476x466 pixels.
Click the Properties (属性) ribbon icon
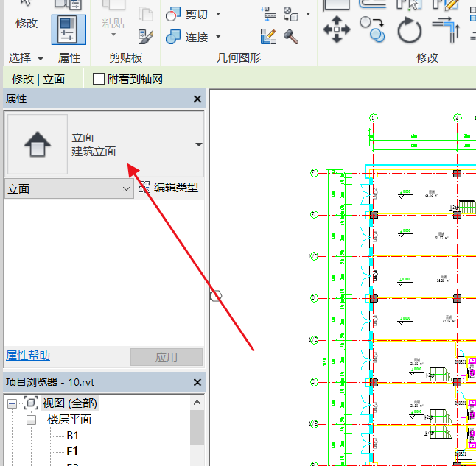(69, 30)
